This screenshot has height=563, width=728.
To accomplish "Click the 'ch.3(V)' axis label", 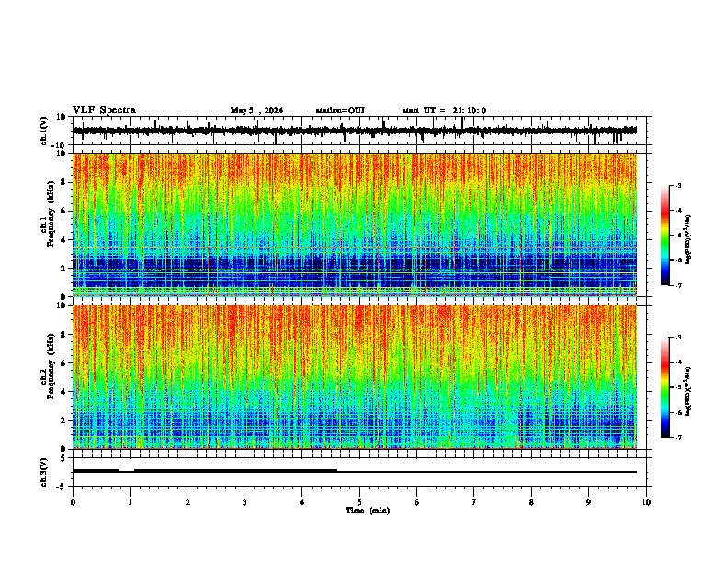I will pyautogui.click(x=43, y=472).
